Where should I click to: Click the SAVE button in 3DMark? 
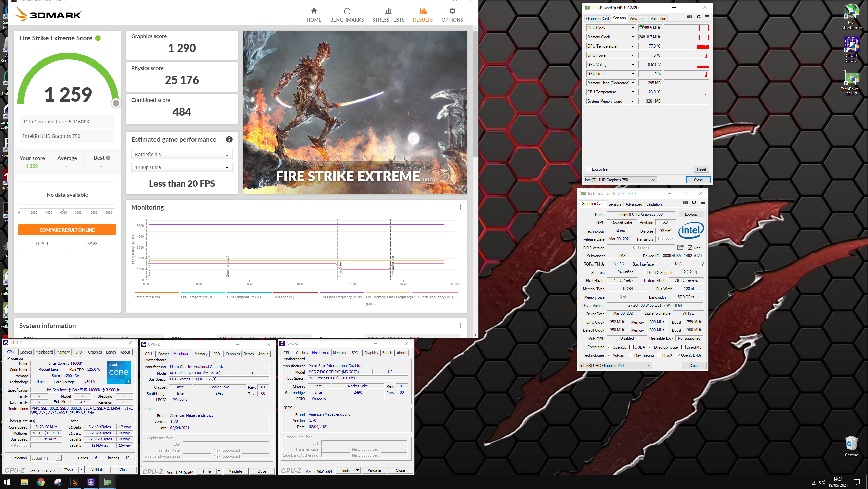click(x=92, y=243)
